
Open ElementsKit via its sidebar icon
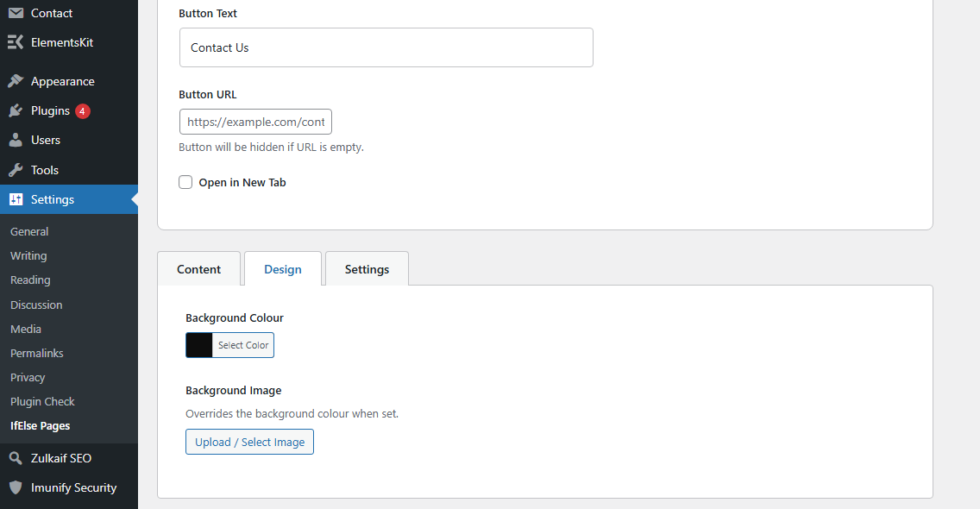pos(16,41)
